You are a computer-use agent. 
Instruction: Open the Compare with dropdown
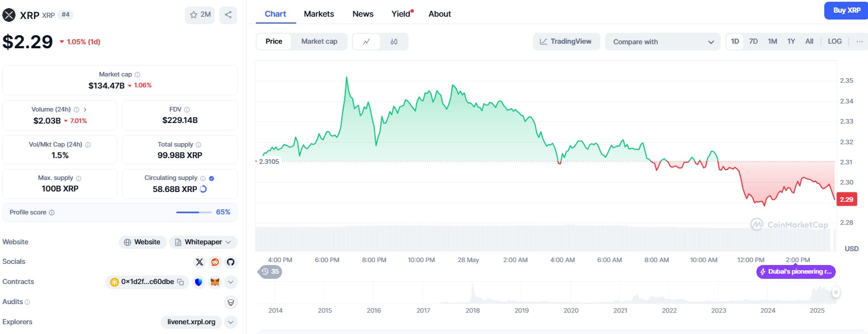point(663,42)
